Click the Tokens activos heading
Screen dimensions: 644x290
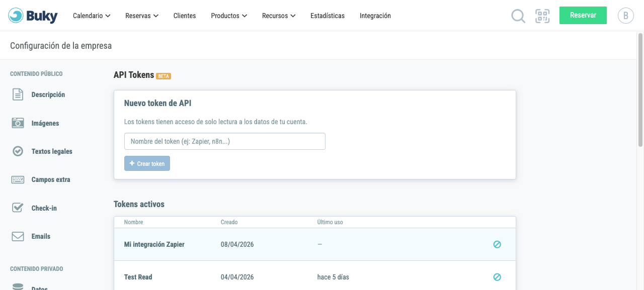point(139,204)
